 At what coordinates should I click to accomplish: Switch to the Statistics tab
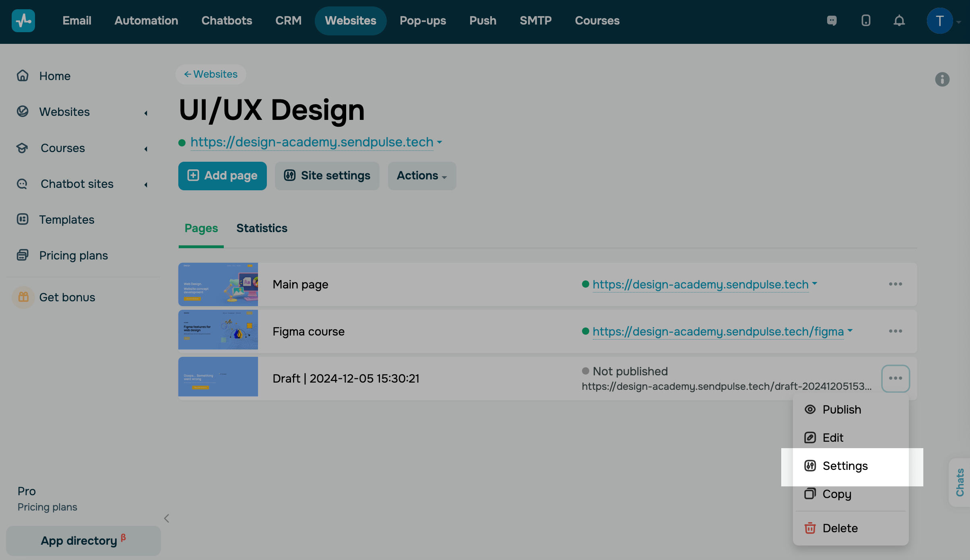click(262, 228)
